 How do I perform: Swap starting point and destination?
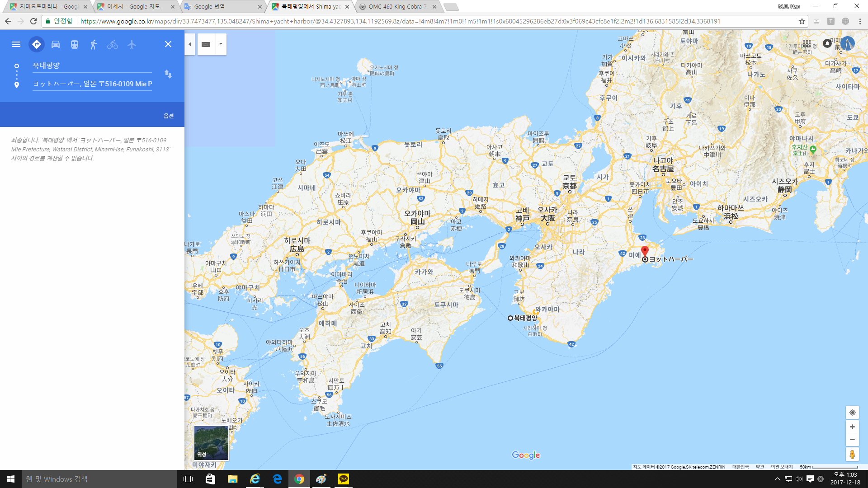click(x=168, y=74)
